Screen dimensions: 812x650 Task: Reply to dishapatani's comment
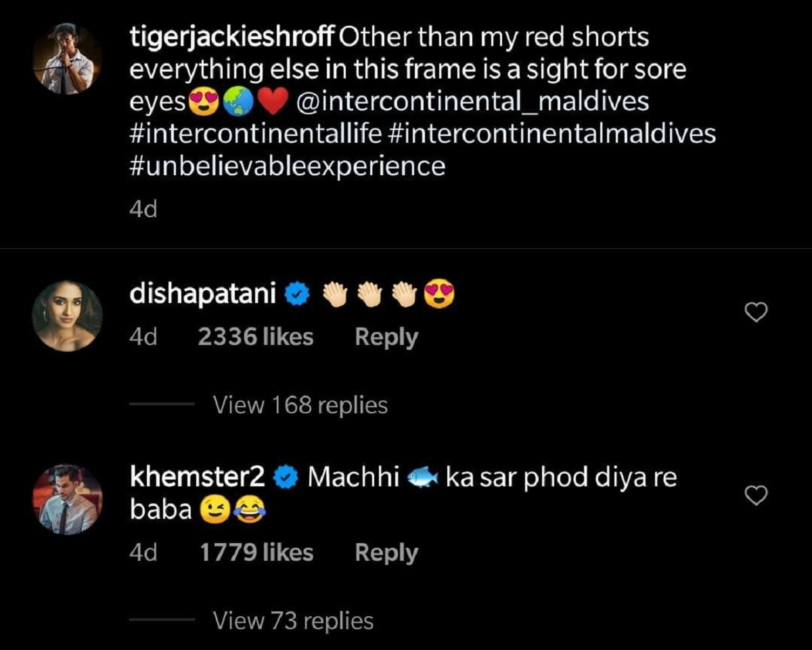386,337
